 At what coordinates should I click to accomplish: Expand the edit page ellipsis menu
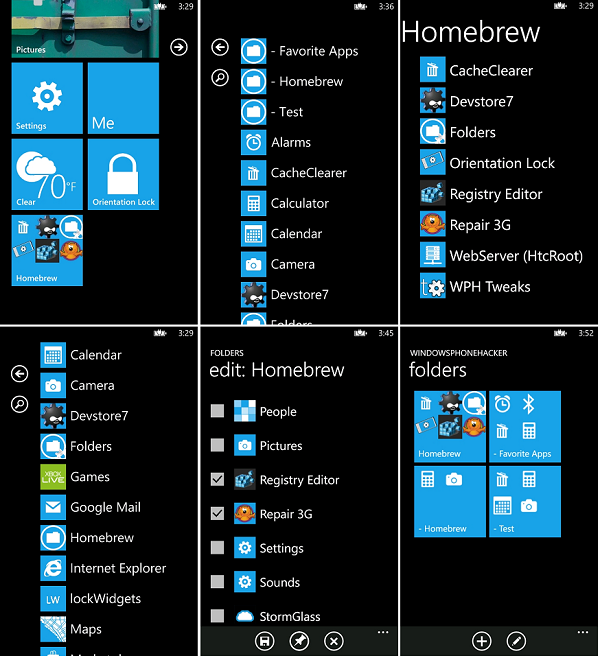383,632
